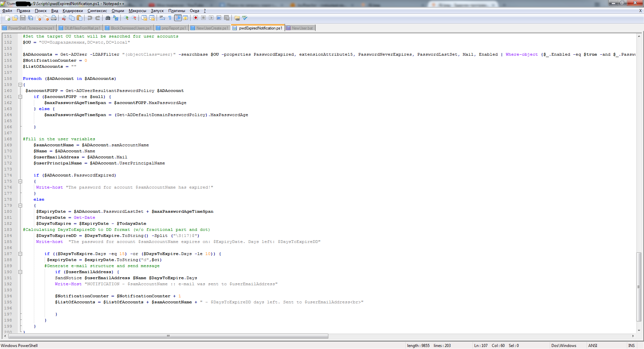Open Find with the binoculars icon
The height and width of the screenshot is (349, 644).
[108, 18]
